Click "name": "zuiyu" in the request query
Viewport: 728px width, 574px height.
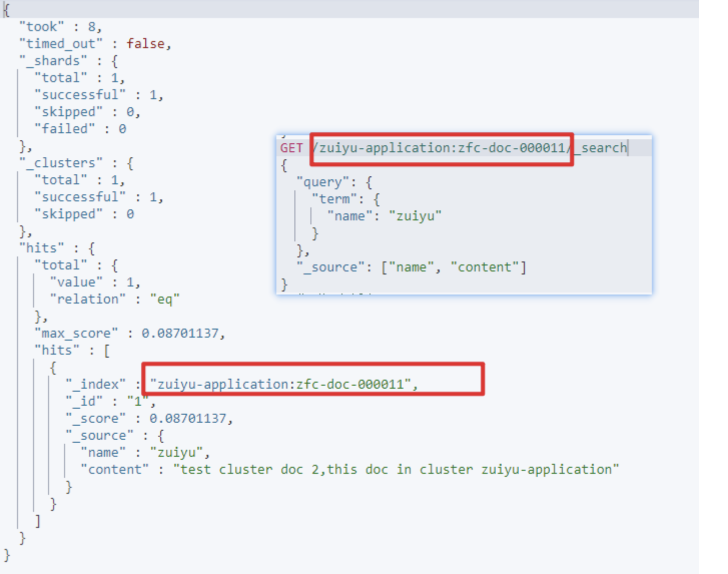(384, 216)
